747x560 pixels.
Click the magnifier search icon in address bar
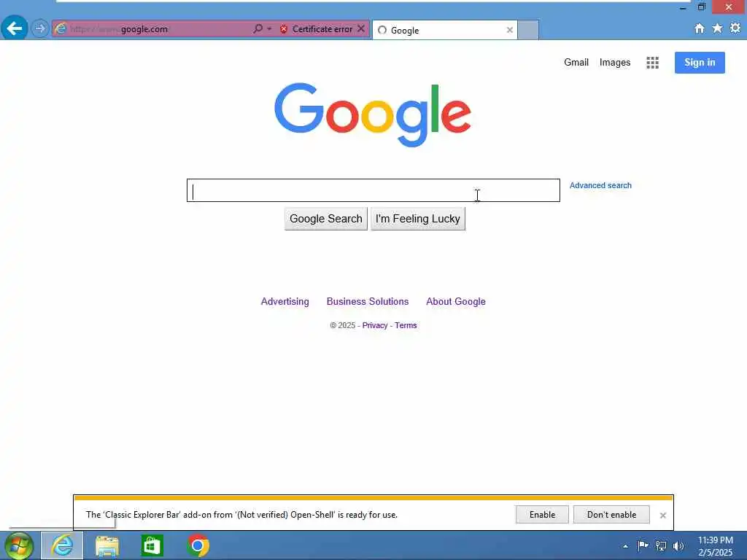tap(258, 29)
